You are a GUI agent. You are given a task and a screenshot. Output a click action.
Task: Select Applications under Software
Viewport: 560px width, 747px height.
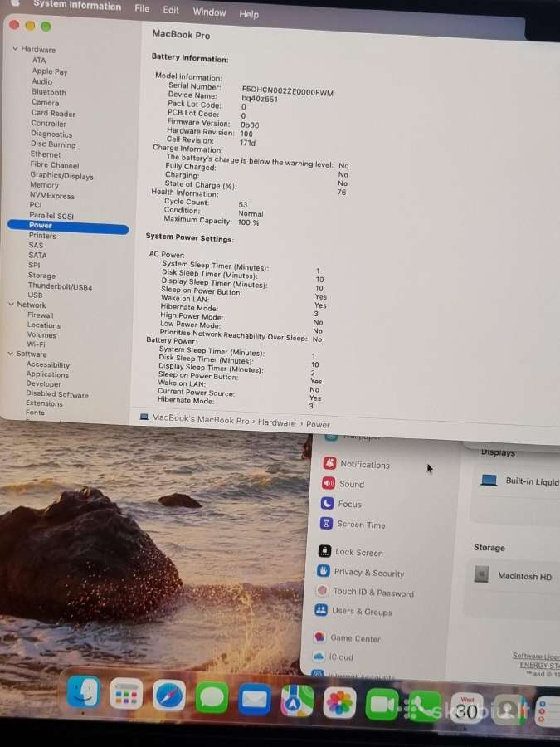(47, 374)
